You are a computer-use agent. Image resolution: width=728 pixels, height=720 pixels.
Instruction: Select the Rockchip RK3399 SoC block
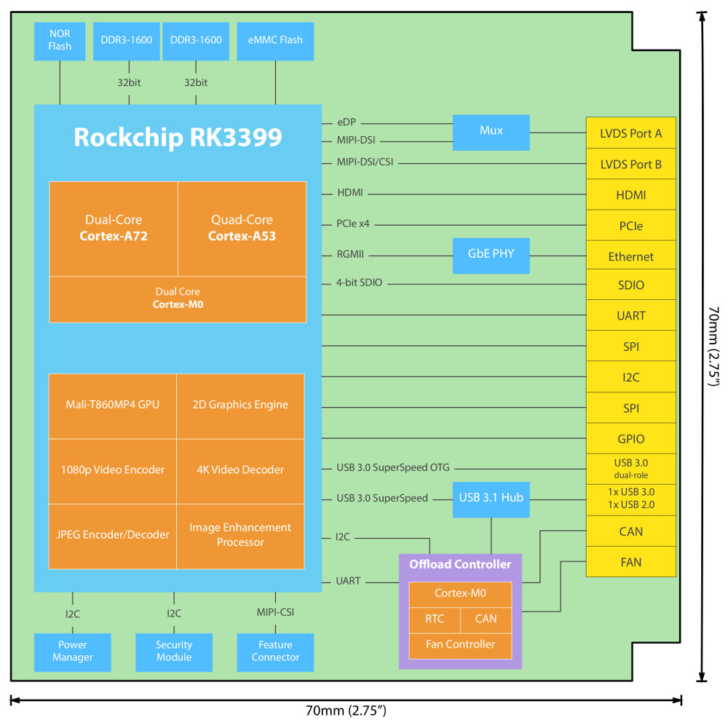coord(178,137)
